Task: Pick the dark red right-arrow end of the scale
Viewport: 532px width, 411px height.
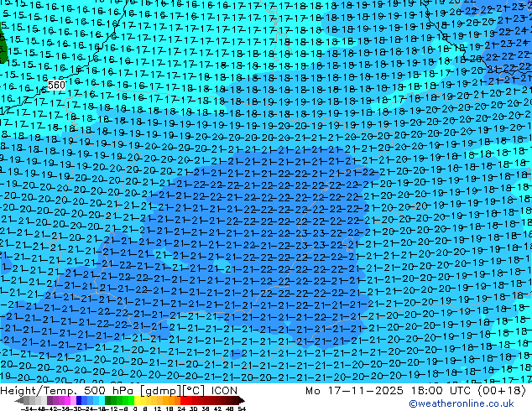Action: coord(241,401)
